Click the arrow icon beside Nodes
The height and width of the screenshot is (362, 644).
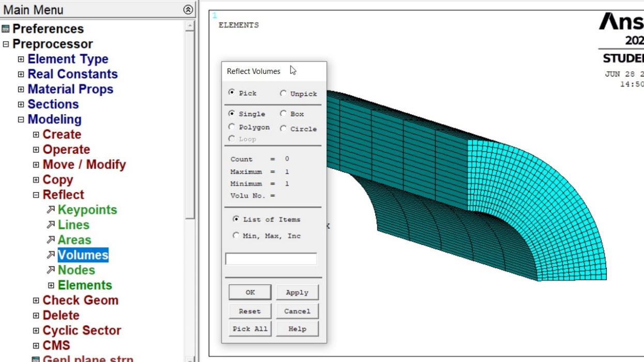pyautogui.click(x=51, y=270)
